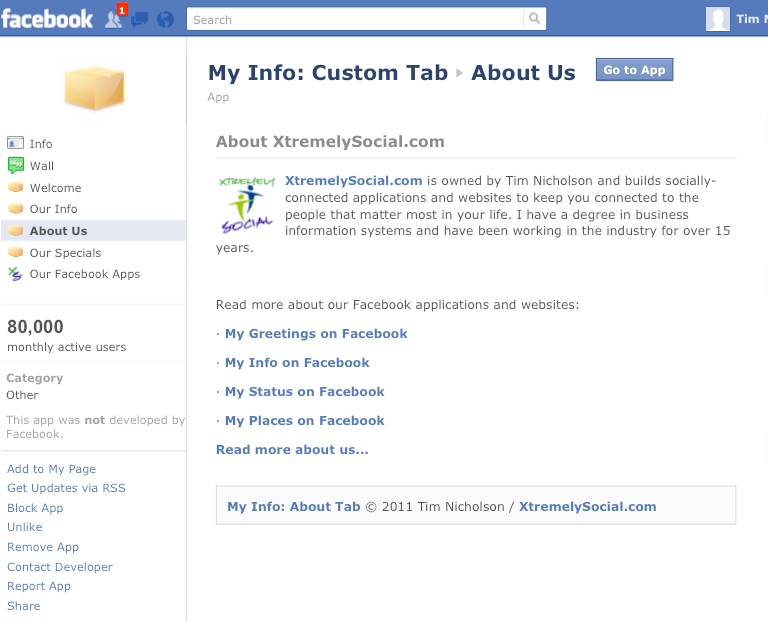Click Contact Developer link

(60, 567)
